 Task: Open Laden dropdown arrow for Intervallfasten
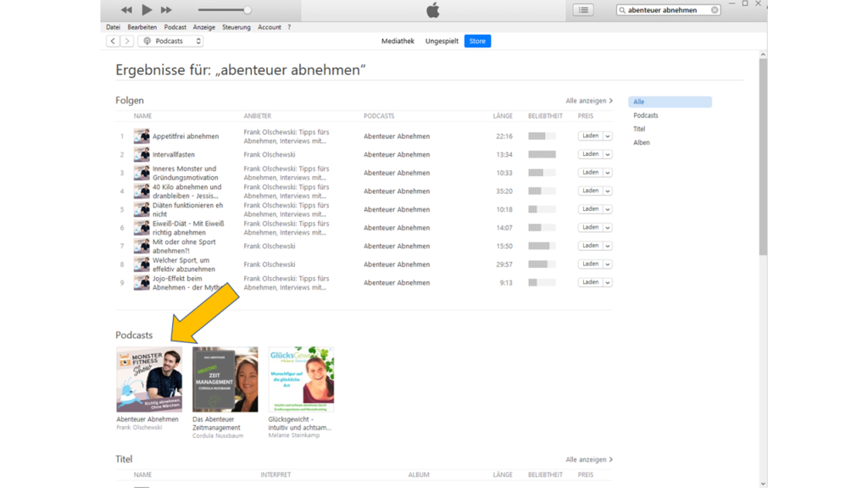[x=607, y=154]
